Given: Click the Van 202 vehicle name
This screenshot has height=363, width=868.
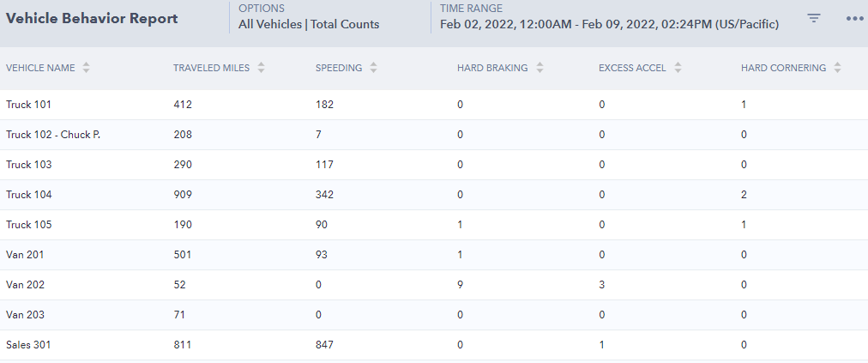Looking at the screenshot, I should 26,285.
